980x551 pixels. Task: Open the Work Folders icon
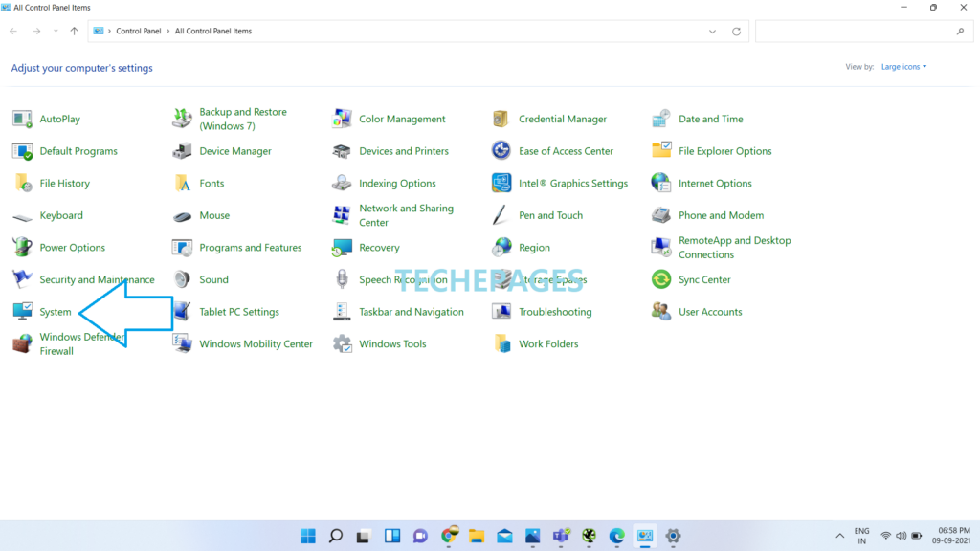coord(501,343)
